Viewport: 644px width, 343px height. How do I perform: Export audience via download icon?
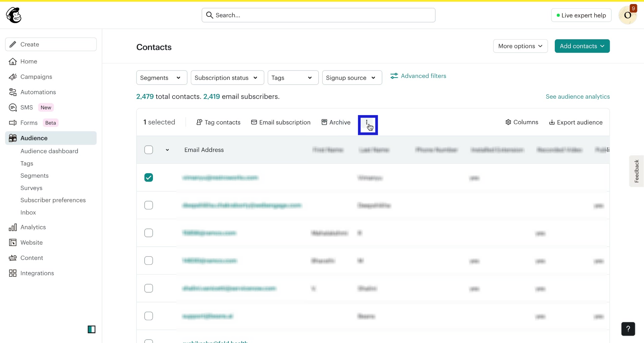click(552, 122)
